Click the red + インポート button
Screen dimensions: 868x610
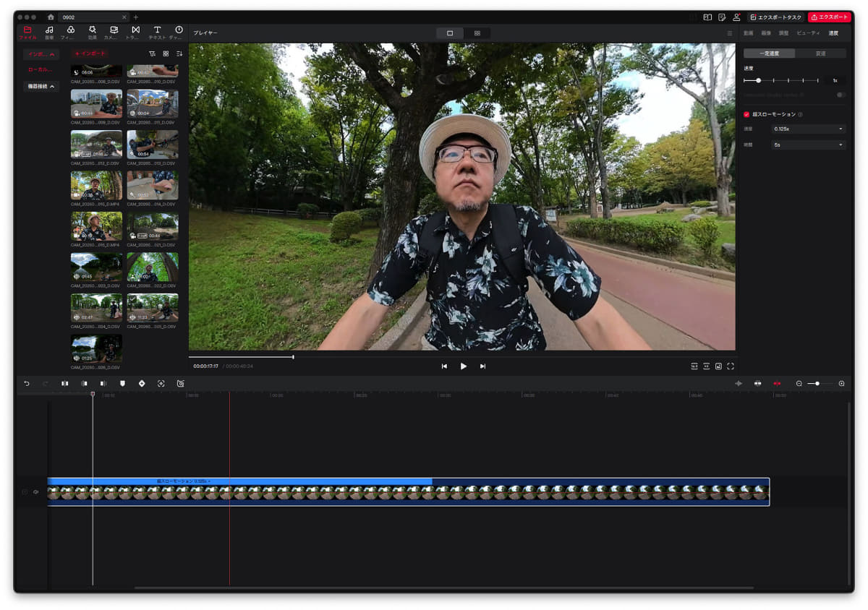[90, 53]
